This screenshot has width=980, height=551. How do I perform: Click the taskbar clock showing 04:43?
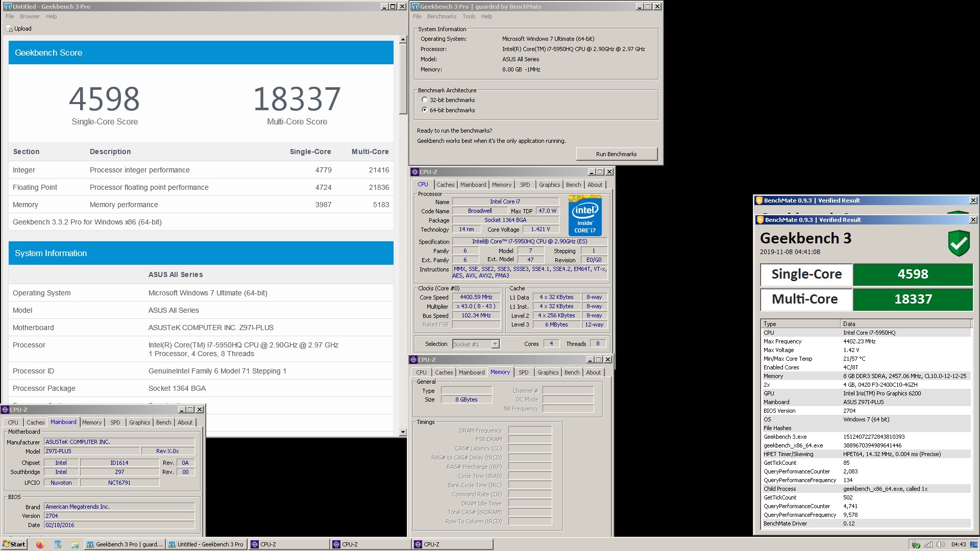tap(958, 544)
